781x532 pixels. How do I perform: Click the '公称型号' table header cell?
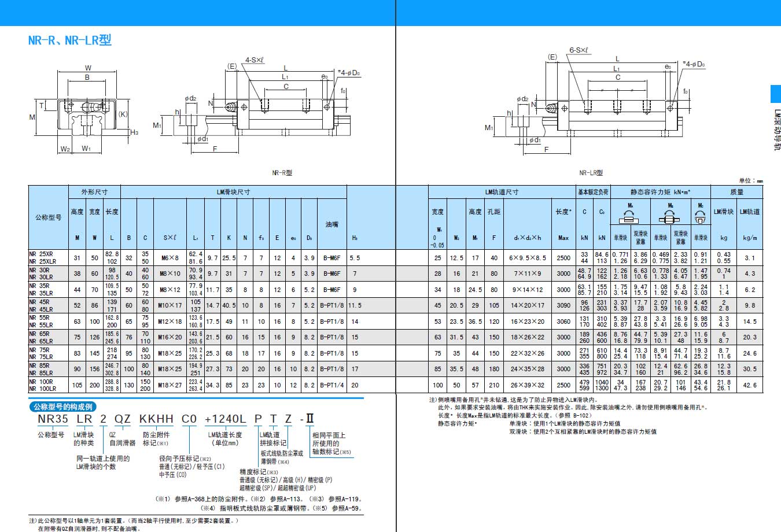click(49, 217)
